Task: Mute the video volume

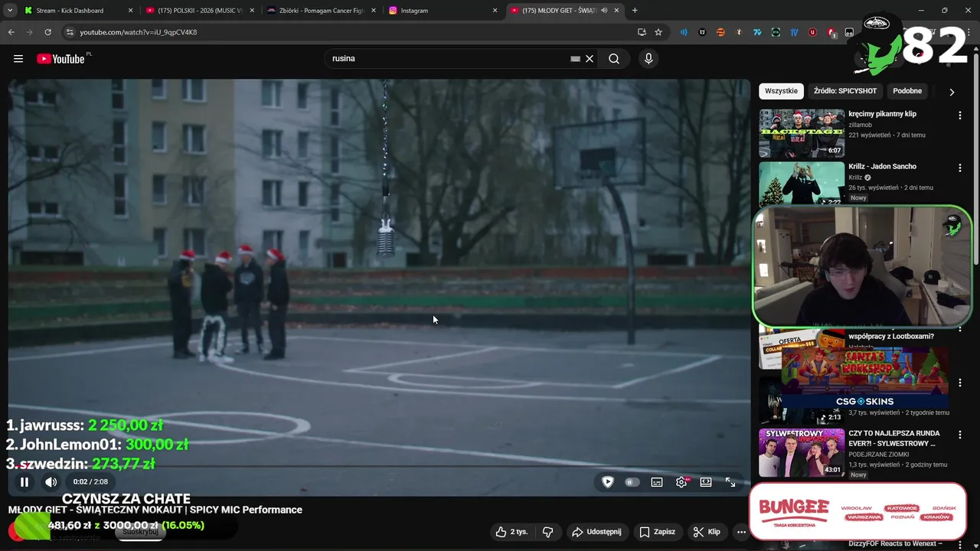Action: pyautogui.click(x=51, y=482)
